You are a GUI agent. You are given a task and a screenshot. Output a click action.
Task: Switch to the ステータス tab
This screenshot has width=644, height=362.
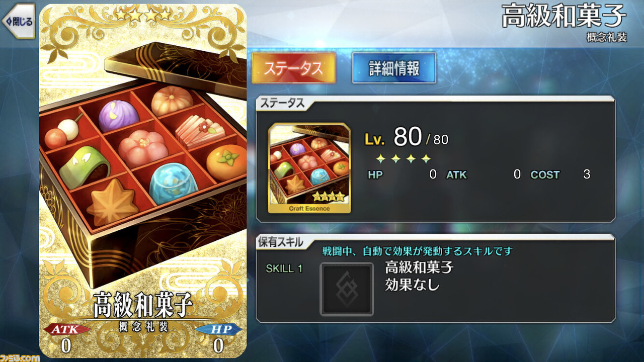(x=293, y=68)
